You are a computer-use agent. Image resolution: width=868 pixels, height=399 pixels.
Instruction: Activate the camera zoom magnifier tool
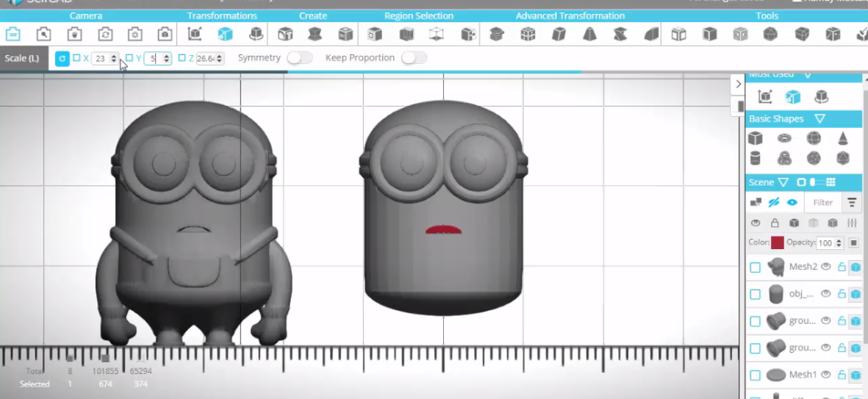tap(44, 35)
